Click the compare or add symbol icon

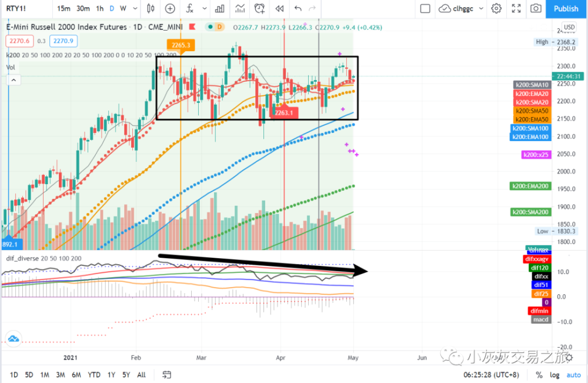point(170,8)
